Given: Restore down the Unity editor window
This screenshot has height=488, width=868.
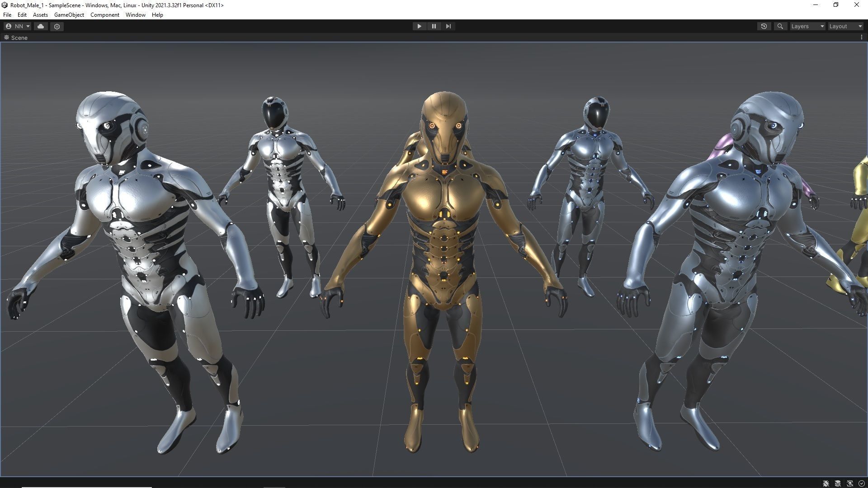Looking at the screenshot, I should tap(836, 5).
